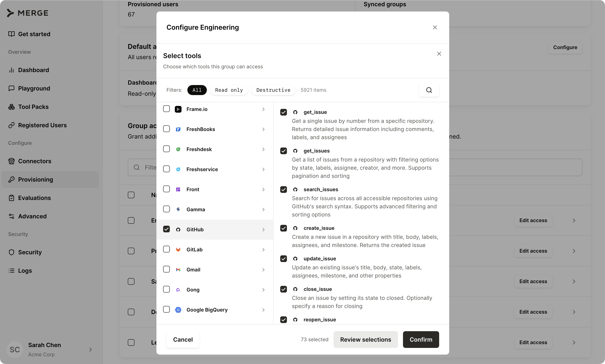The image size is (605, 364).
Task: Click the Merge logo in the sidebar
Action: click(27, 13)
